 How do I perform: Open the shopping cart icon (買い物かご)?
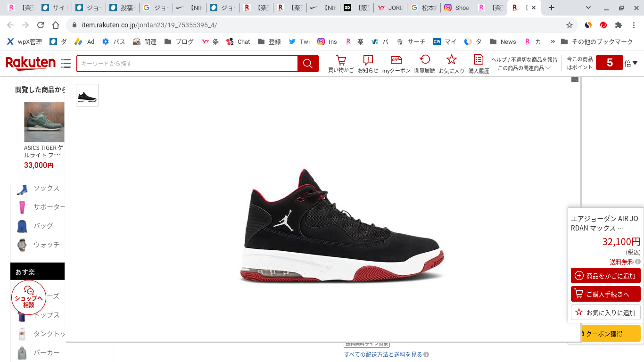tap(341, 64)
